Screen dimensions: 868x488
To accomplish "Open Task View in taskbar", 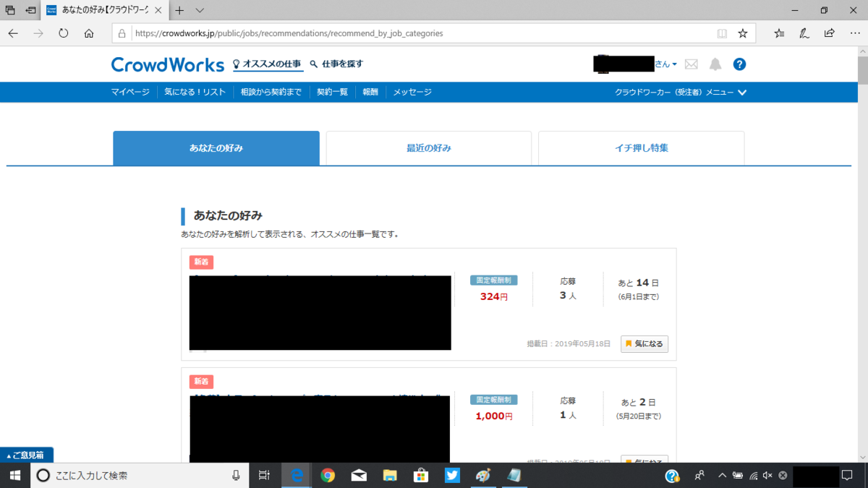I will point(264,475).
